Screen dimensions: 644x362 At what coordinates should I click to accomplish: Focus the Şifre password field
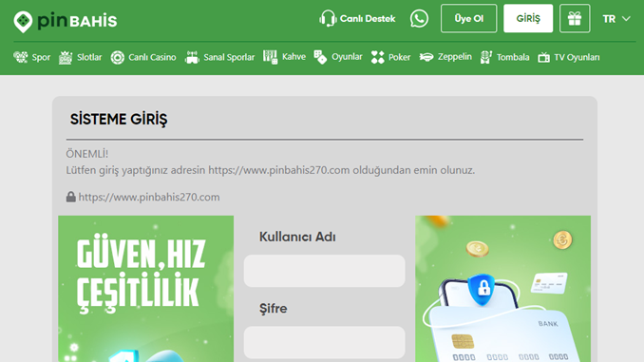325,342
